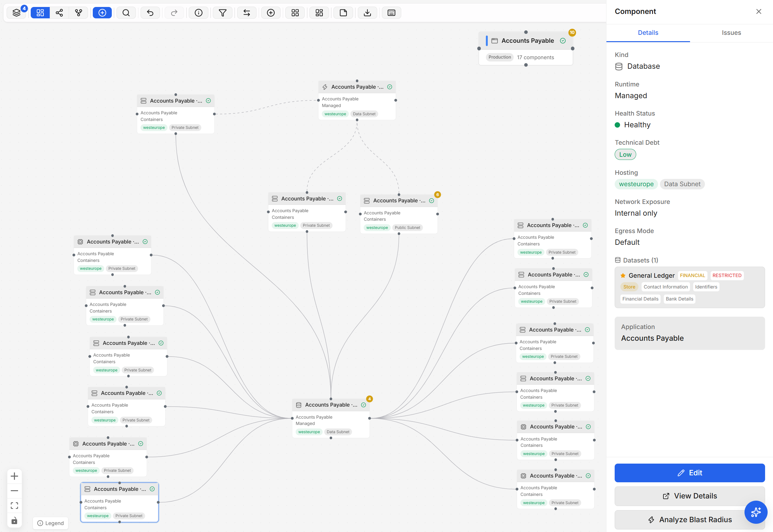Click the Application Accounts Payable card

point(690,333)
